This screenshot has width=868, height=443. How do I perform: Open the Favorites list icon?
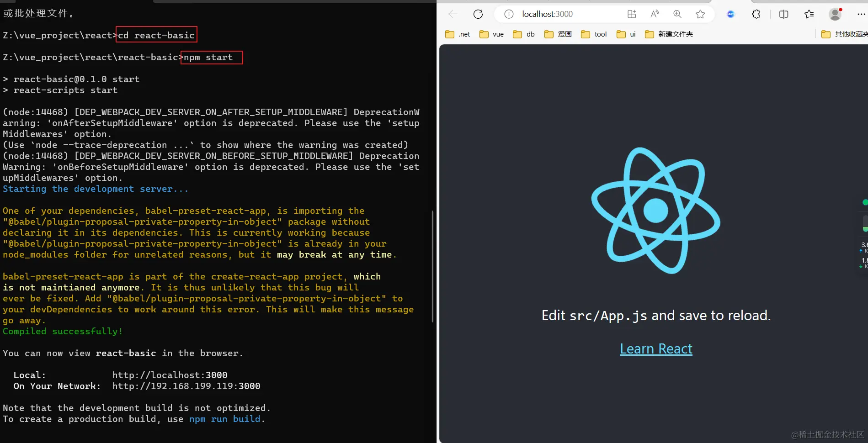point(809,14)
